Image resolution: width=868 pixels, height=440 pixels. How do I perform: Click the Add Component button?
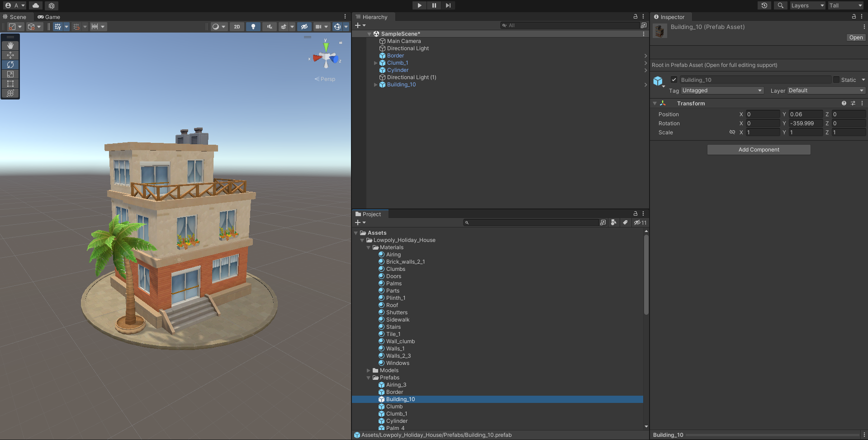click(759, 150)
